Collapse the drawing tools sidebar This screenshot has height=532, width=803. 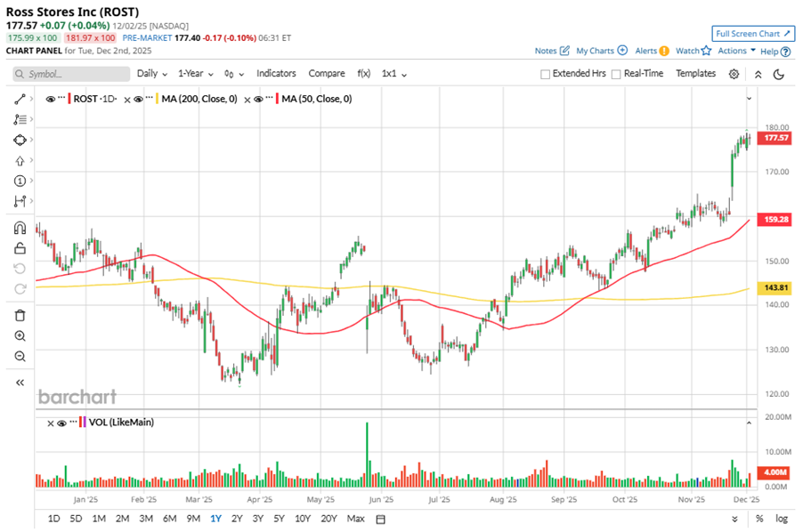click(x=20, y=383)
